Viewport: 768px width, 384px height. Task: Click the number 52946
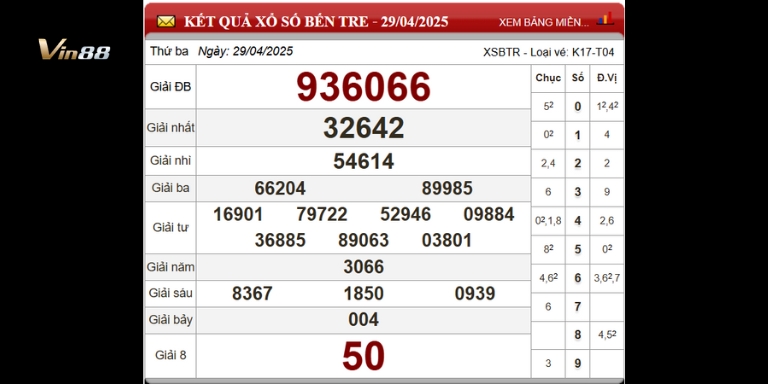[406, 215]
